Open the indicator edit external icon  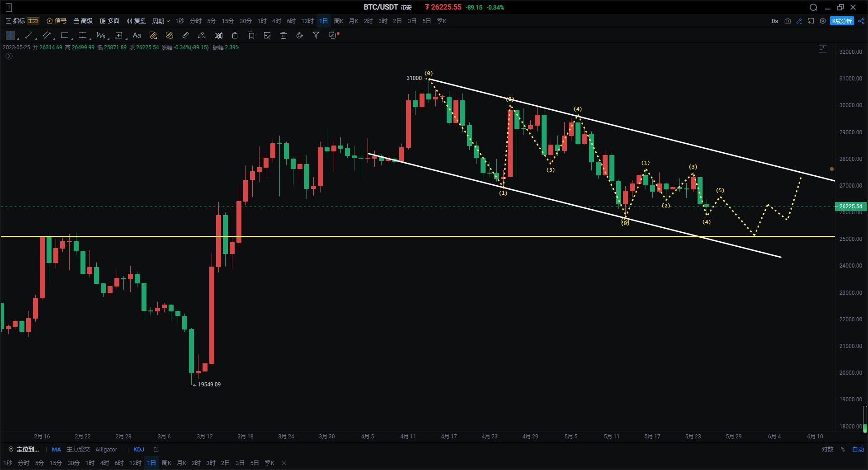tap(156, 450)
